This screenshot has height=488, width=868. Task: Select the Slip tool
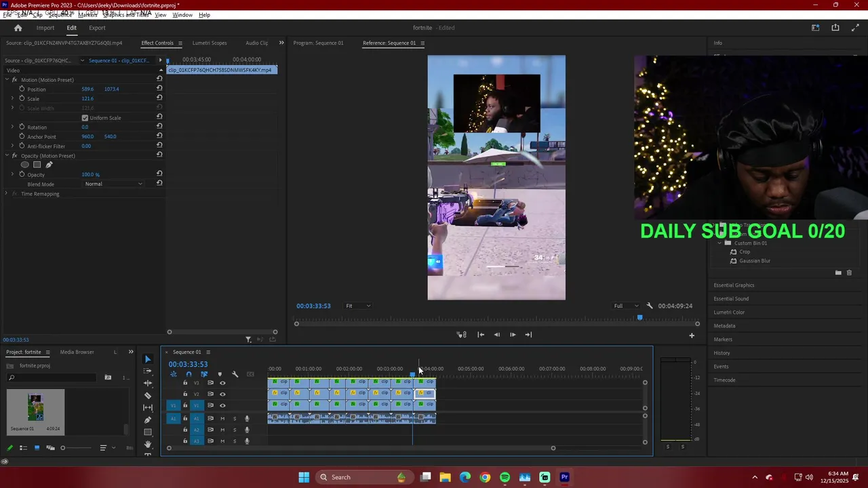(x=148, y=407)
